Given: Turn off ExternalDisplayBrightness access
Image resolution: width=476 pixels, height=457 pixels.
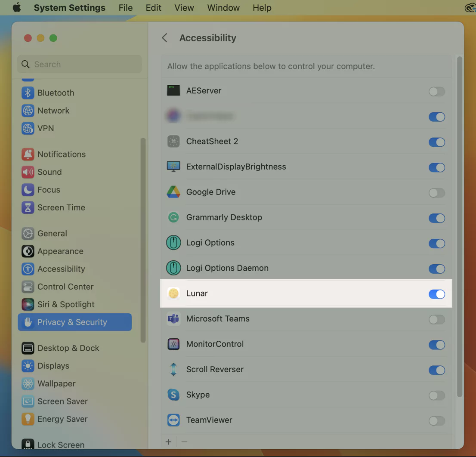Looking at the screenshot, I should [436, 167].
